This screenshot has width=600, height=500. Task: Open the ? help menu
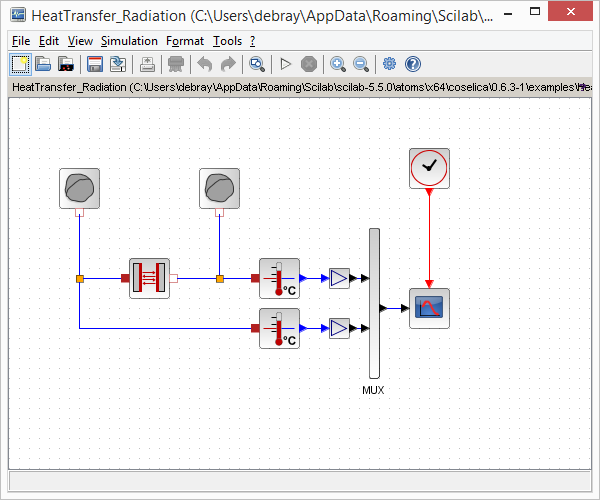253,41
